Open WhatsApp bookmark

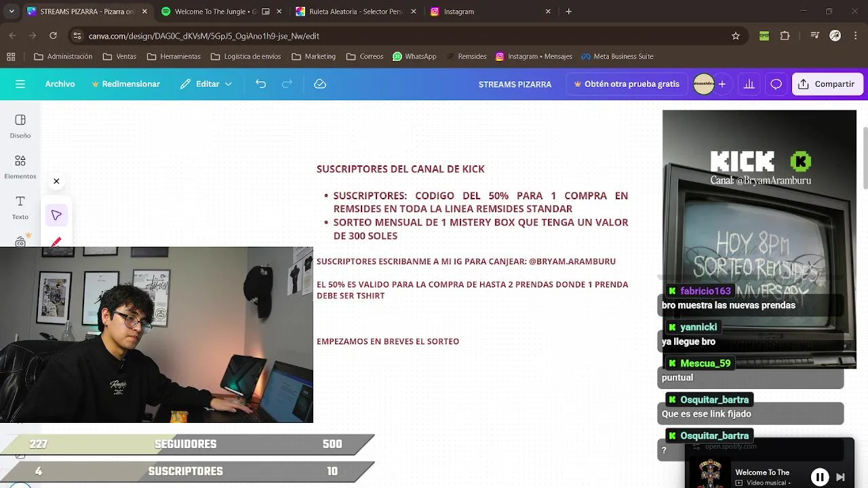click(414, 56)
